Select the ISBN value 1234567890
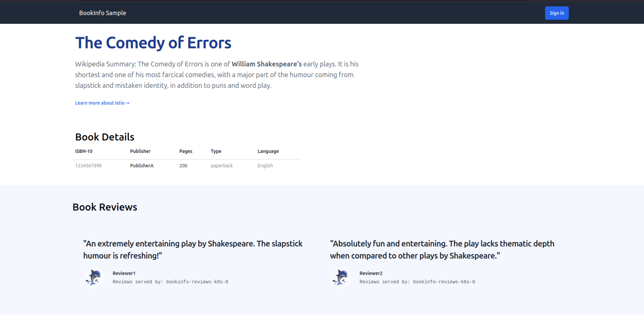The width and height of the screenshot is (644, 336). pos(89,165)
